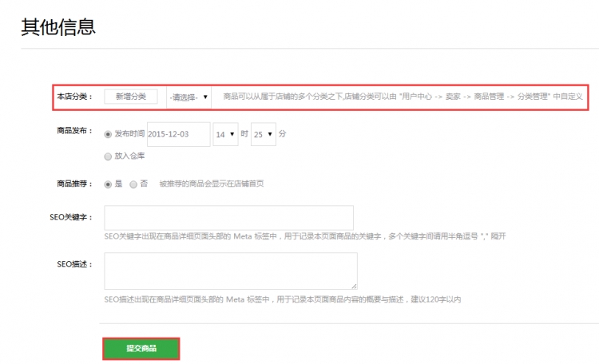The height and width of the screenshot is (364, 599).
Task: Choose 是 for 商品推荐
Action: click(x=108, y=184)
